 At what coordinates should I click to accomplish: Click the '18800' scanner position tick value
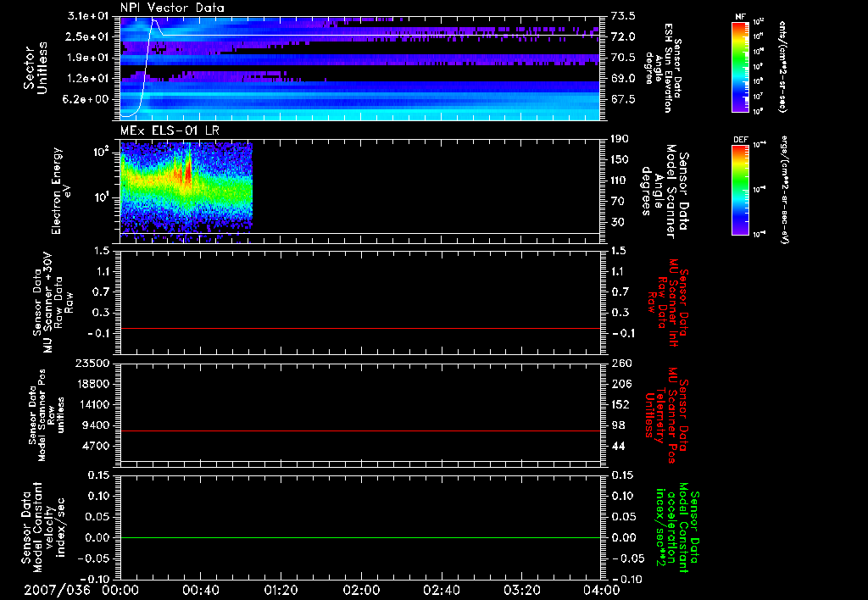[x=93, y=384]
